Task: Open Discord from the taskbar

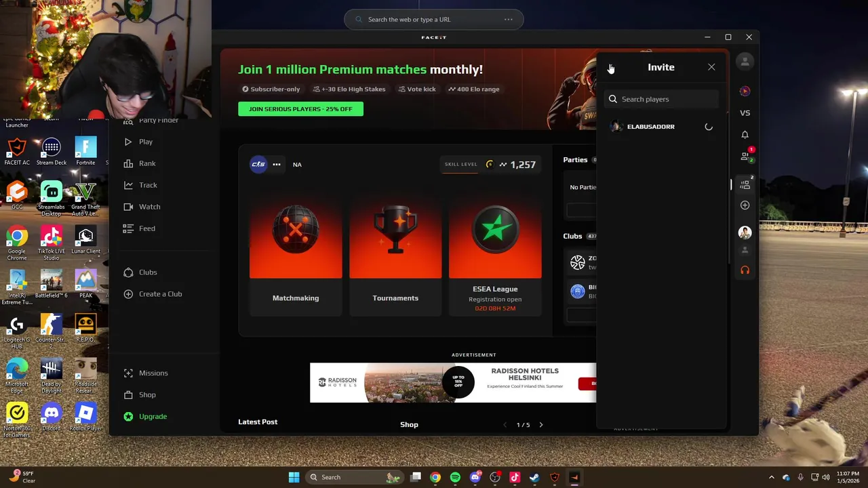Action: click(475, 477)
